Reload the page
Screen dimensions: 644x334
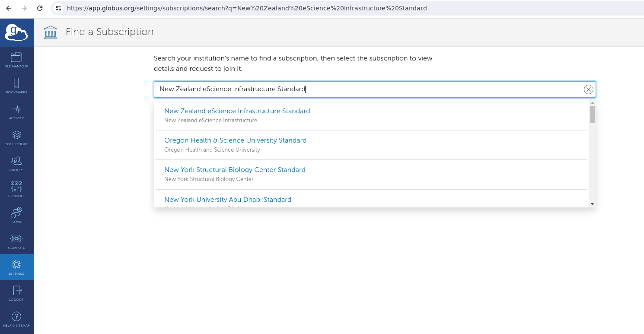[40, 8]
